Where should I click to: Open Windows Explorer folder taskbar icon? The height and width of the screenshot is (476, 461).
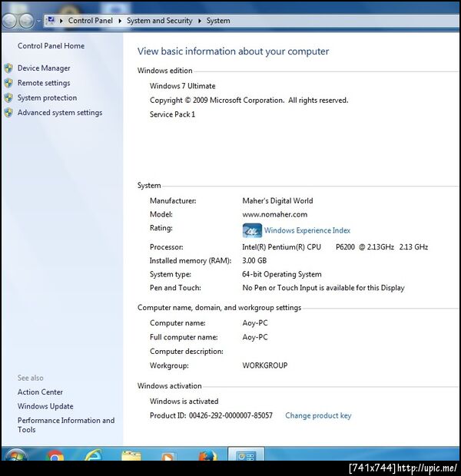point(131,455)
